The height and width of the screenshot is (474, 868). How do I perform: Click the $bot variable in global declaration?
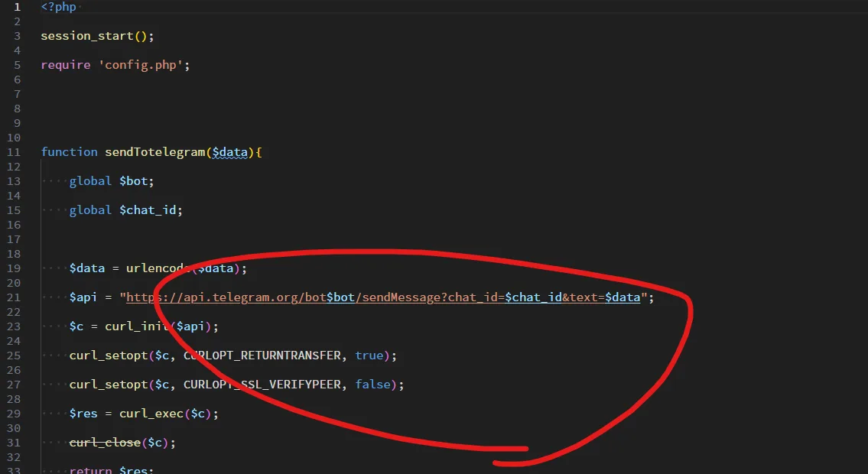(x=133, y=181)
